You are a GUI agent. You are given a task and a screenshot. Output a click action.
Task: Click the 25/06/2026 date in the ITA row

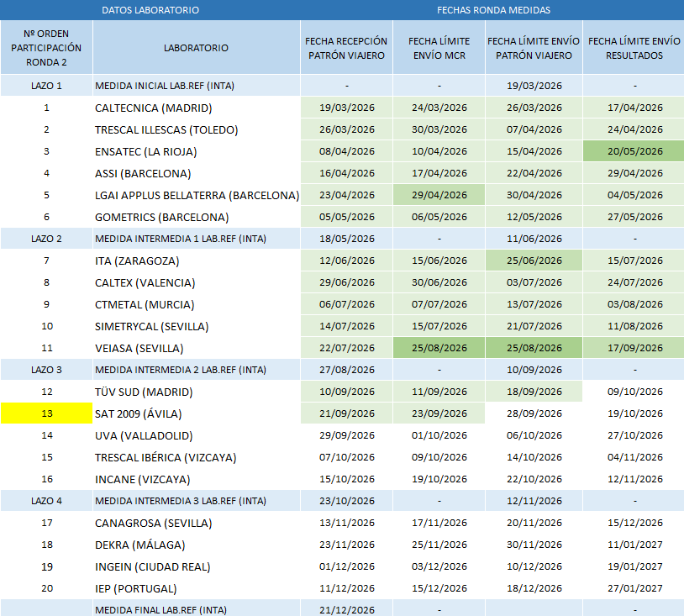[x=534, y=261]
